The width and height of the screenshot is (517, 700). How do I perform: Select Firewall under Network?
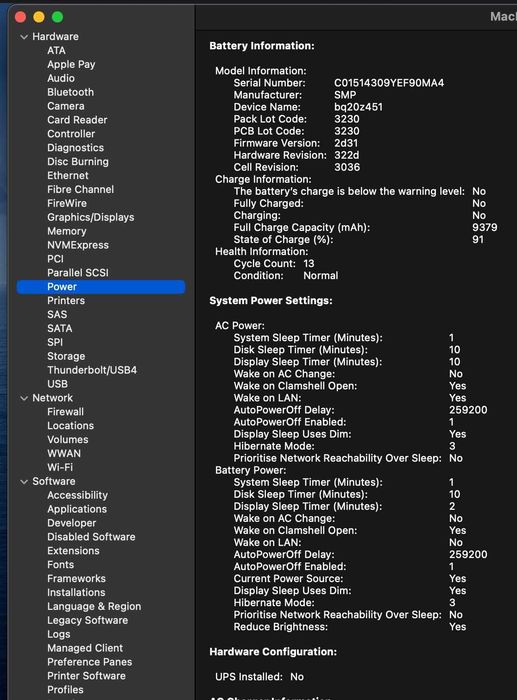[65, 412]
